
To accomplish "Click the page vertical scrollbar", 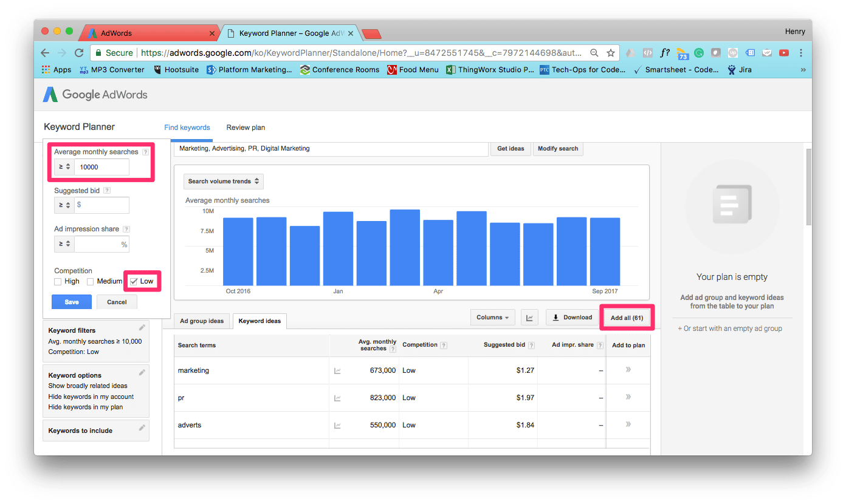I will coord(809,186).
